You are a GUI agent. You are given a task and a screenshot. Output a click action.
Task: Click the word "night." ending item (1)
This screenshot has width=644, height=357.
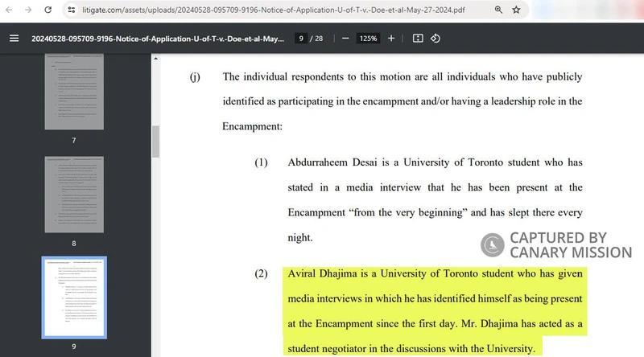(x=299, y=237)
